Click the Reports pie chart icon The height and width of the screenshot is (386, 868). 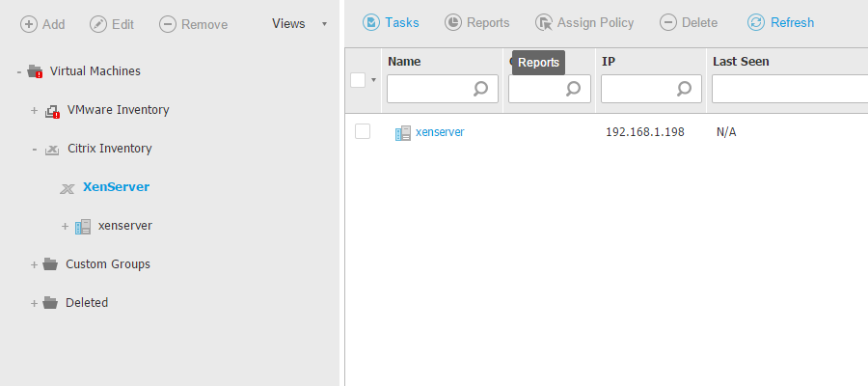tap(453, 22)
